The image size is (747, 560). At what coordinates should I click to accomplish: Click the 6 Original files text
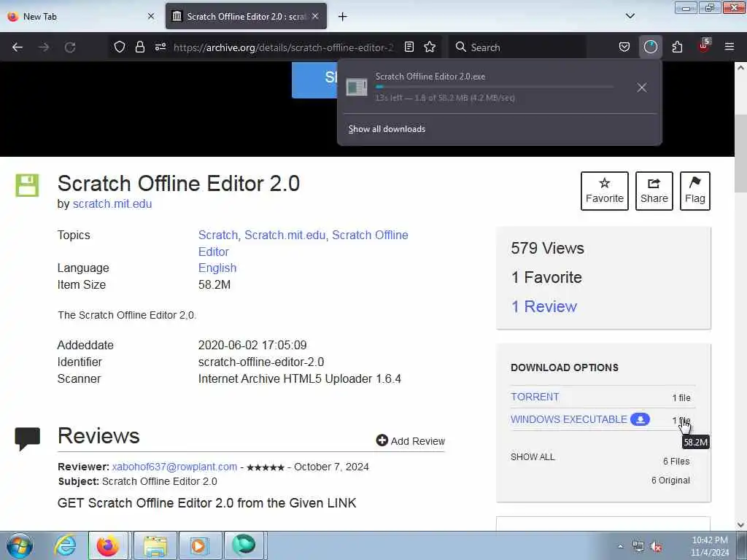point(671,481)
